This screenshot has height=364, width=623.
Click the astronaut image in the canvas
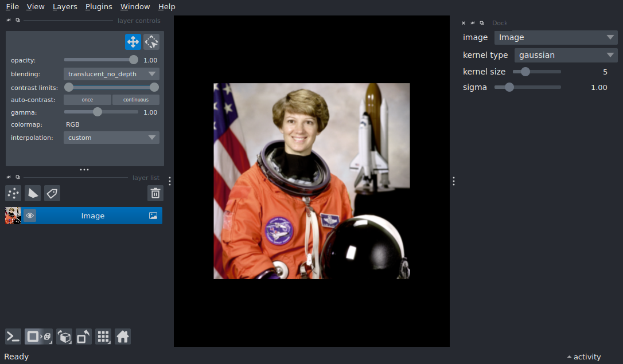tap(311, 181)
